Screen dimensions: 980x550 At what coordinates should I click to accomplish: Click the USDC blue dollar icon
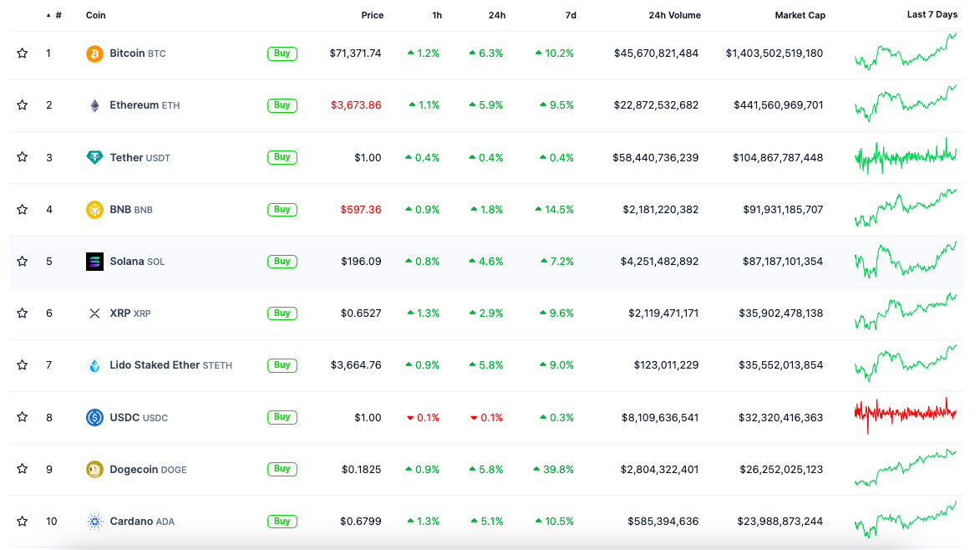pyautogui.click(x=94, y=417)
